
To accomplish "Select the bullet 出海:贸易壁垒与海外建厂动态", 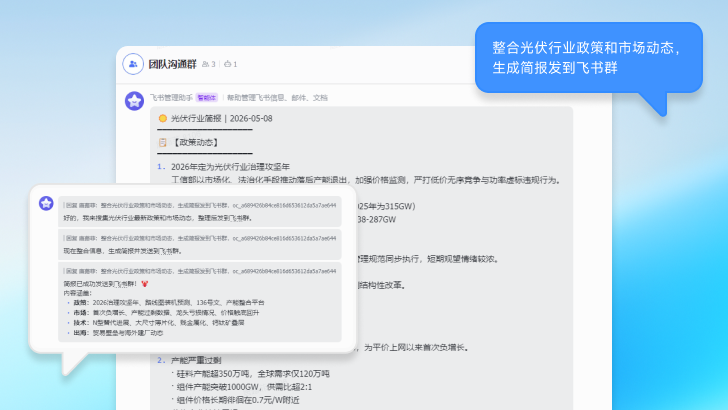I will [118, 333].
